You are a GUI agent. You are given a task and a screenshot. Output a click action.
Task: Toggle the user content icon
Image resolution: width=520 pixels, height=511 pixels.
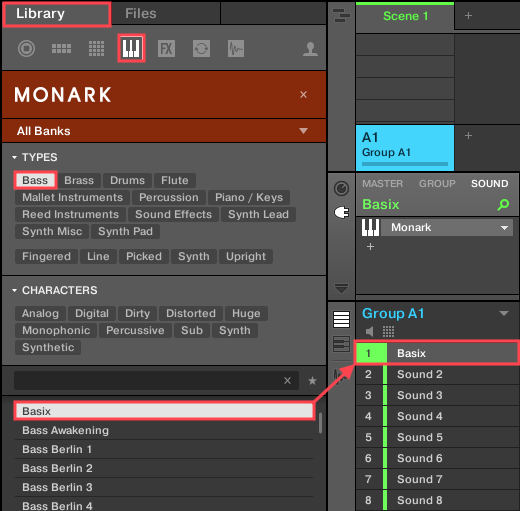[310, 49]
